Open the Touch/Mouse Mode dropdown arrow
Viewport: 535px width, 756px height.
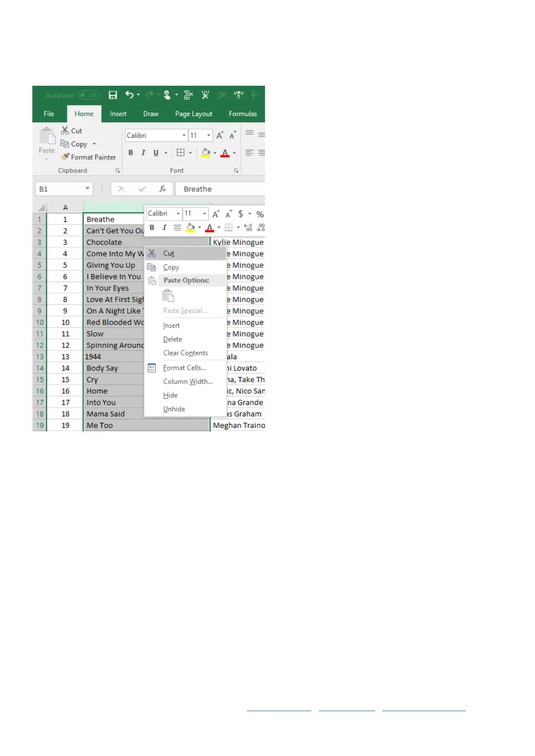coord(177,95)
